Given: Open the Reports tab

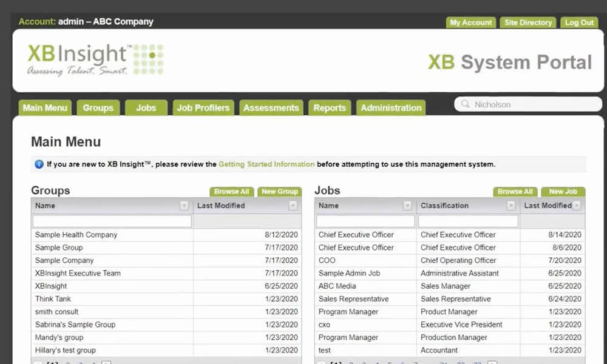Looking at the screenshot, I should 330,107.
